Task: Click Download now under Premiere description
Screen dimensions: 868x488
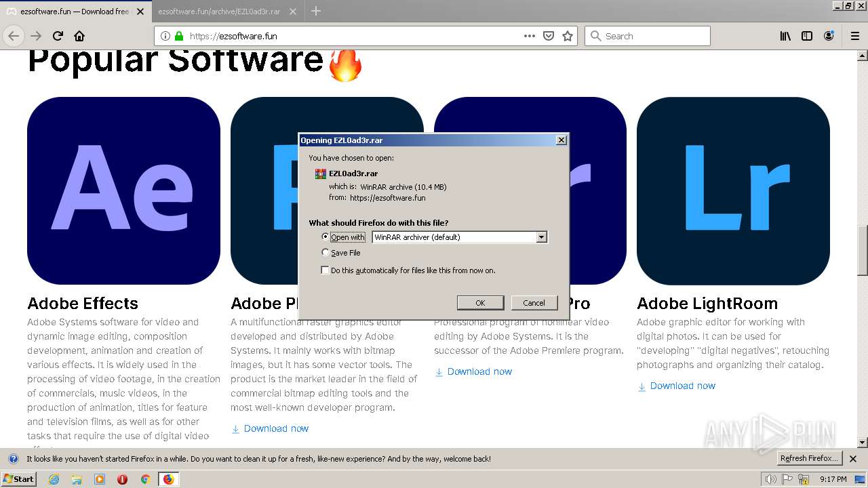Action: point(479,372)
